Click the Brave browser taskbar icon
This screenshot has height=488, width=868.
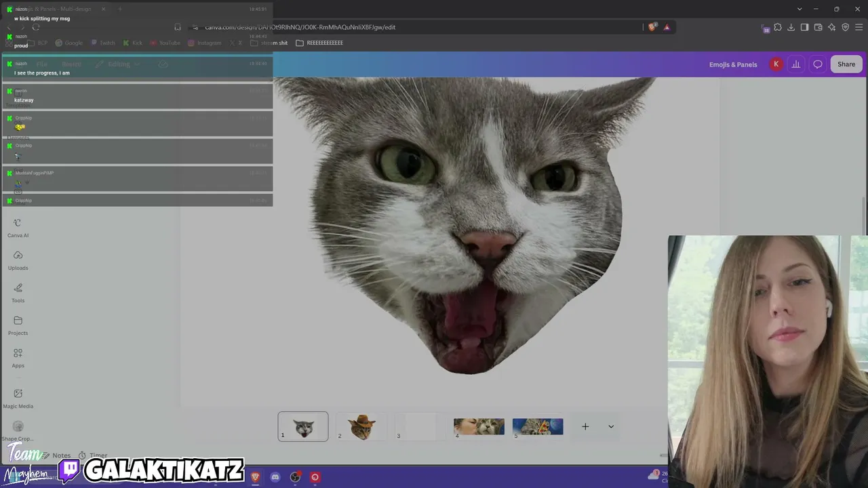tap(255, 477)
